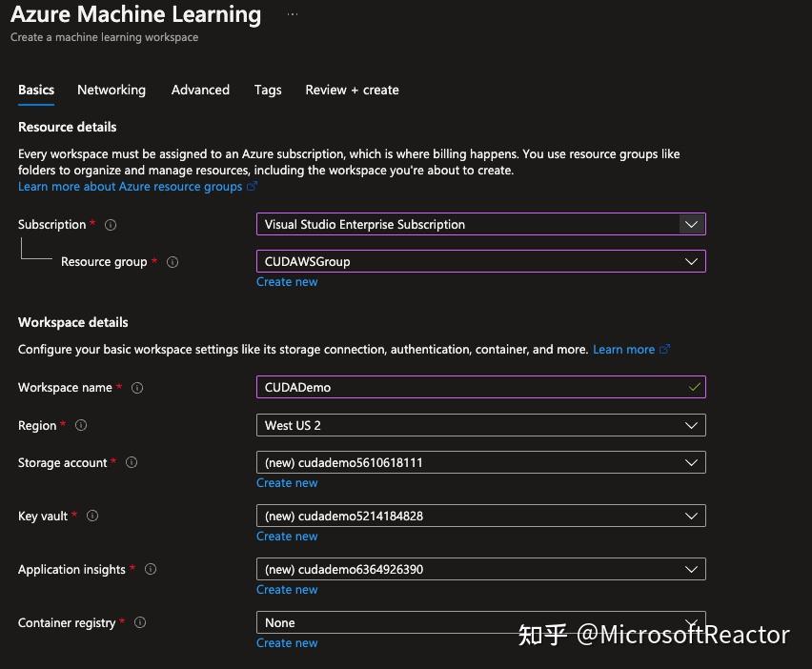Click the Workspace details heading
This screenshot has width=812, height=669.
tap(73, 322)
